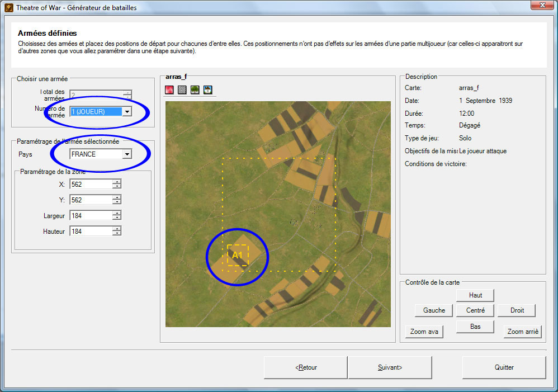The width and height of the screenshot is (558, 392).
Task: Toggle the house buildings map icon
Action: (x=208, y=90)
